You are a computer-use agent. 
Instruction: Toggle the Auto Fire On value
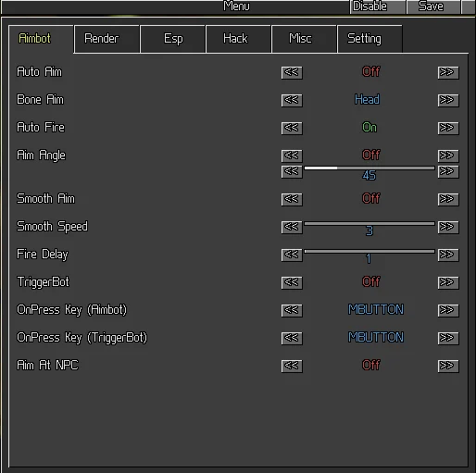click(x=370, y=128)
